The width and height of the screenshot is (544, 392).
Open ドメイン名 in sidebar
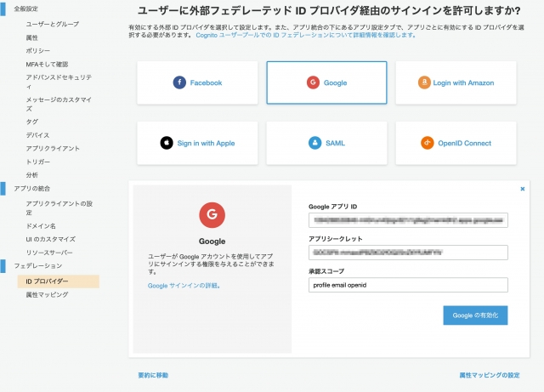pos(41,226)
